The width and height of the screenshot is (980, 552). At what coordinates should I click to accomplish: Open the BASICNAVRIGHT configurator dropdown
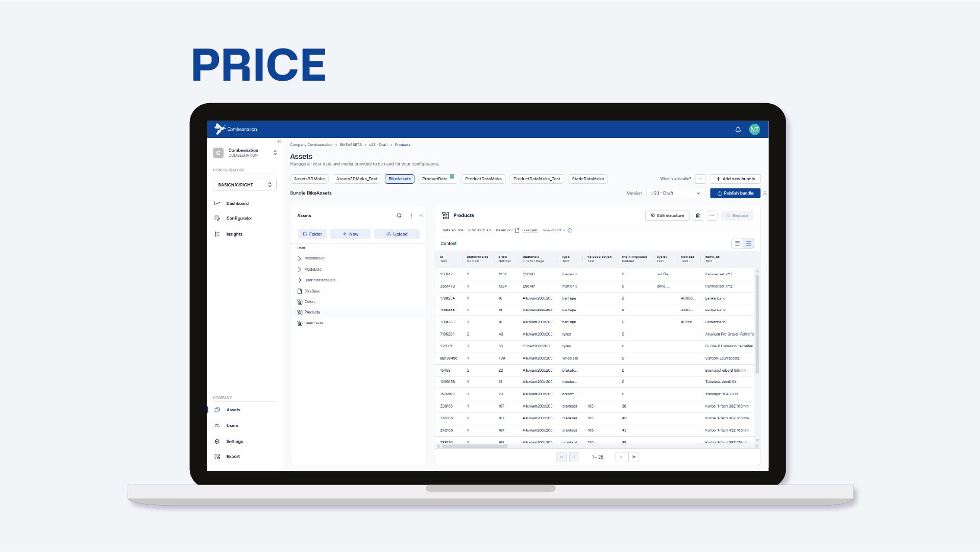point(244,185)
